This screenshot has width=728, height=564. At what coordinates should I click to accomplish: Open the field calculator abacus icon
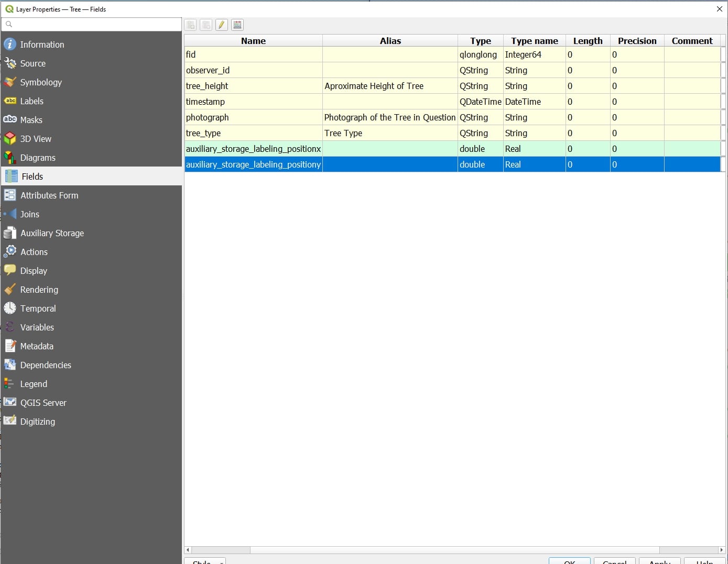coord(237,25)
